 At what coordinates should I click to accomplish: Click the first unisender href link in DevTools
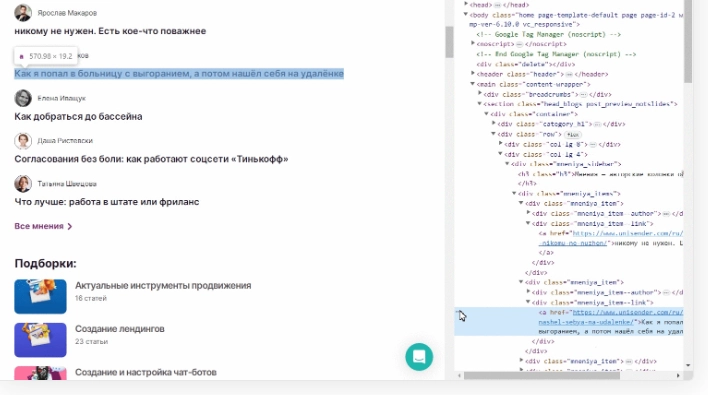(628, 233)
